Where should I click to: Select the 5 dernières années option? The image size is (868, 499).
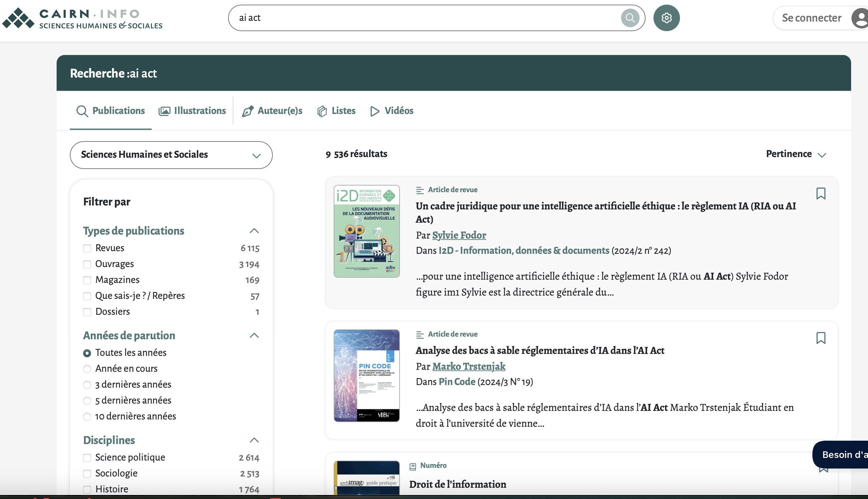click(87, 401)
